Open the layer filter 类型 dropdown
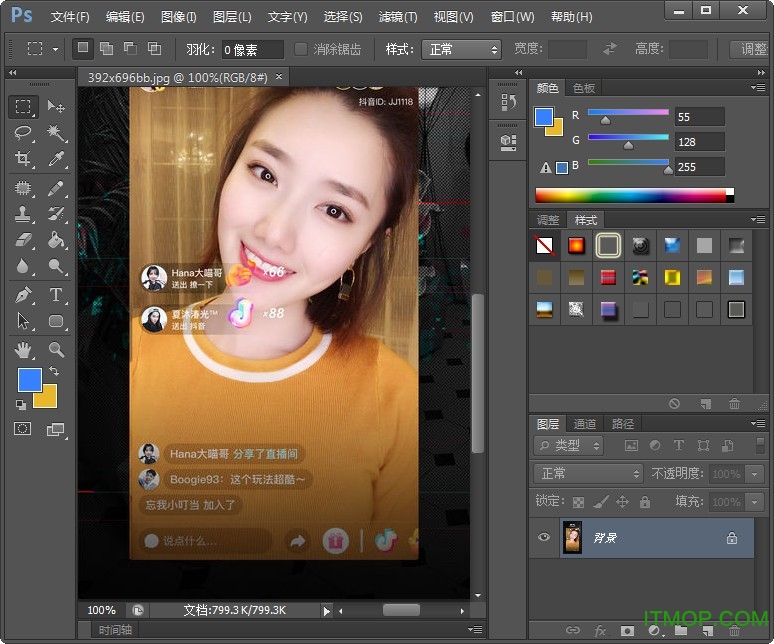774x644 pixels. coord(568,446)
